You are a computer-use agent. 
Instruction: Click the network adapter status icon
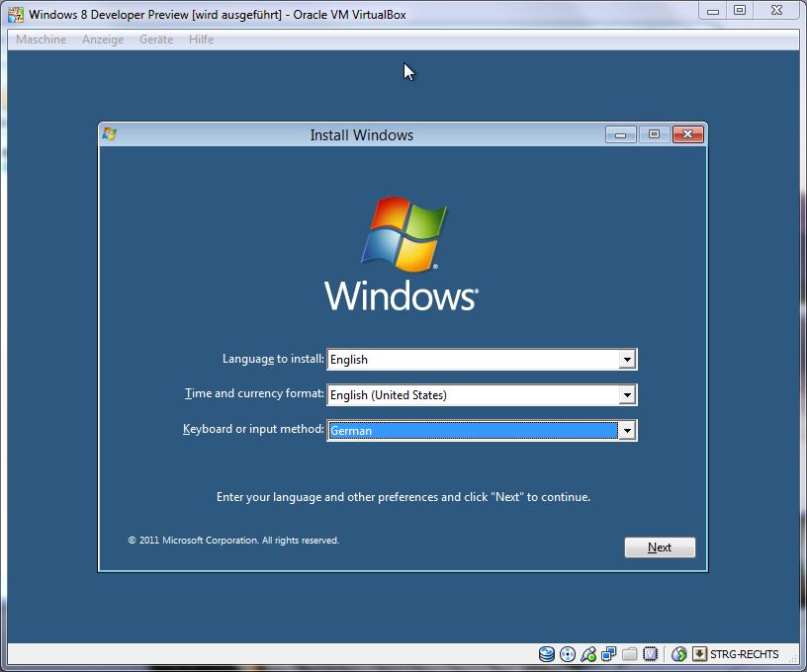point(609,654)
